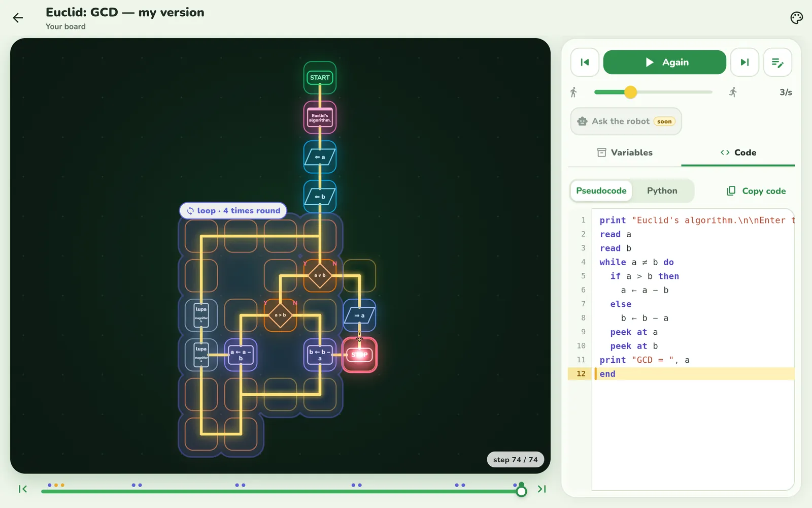Select the Code tab

coord(738,152)
